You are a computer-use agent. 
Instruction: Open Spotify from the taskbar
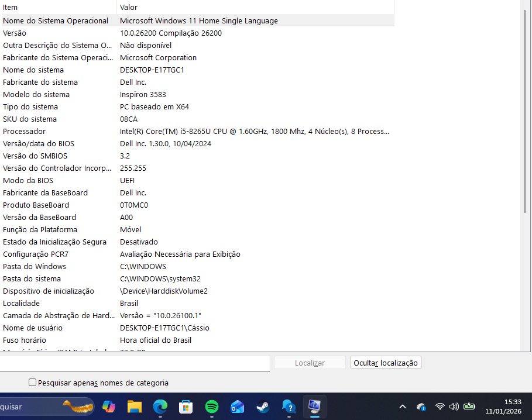(x=212, y=407)
